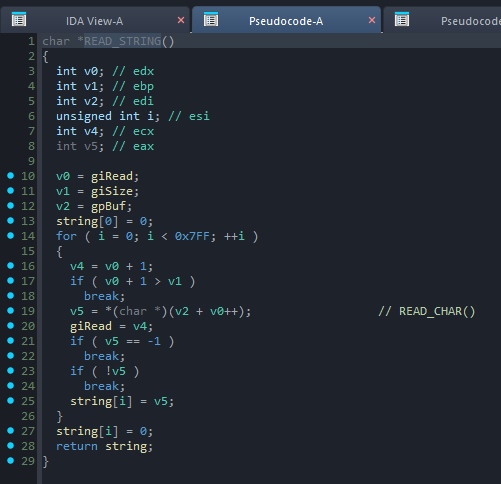
Task: Toggle breakpoint dot on line 11
Action: tap(10, 190)
